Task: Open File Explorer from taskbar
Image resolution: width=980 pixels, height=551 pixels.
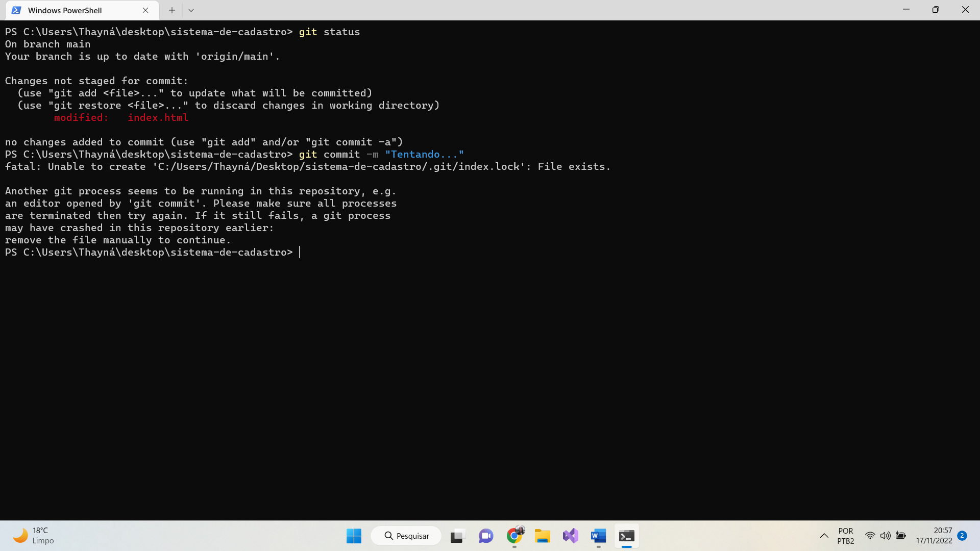Action: (542, 536)
